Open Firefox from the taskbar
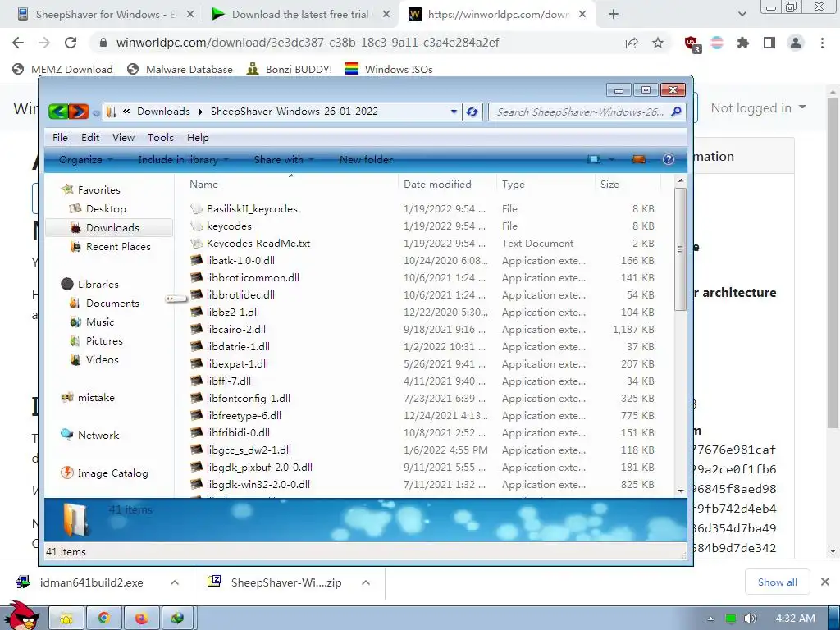This screenshot has width=840, height=630. pyautogui.click(x=141, y=619)
